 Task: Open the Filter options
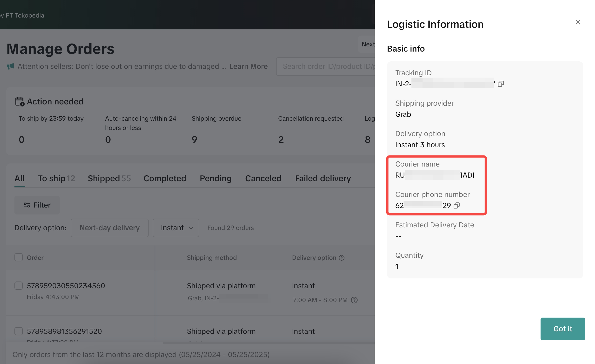click(x=37, y=205)
